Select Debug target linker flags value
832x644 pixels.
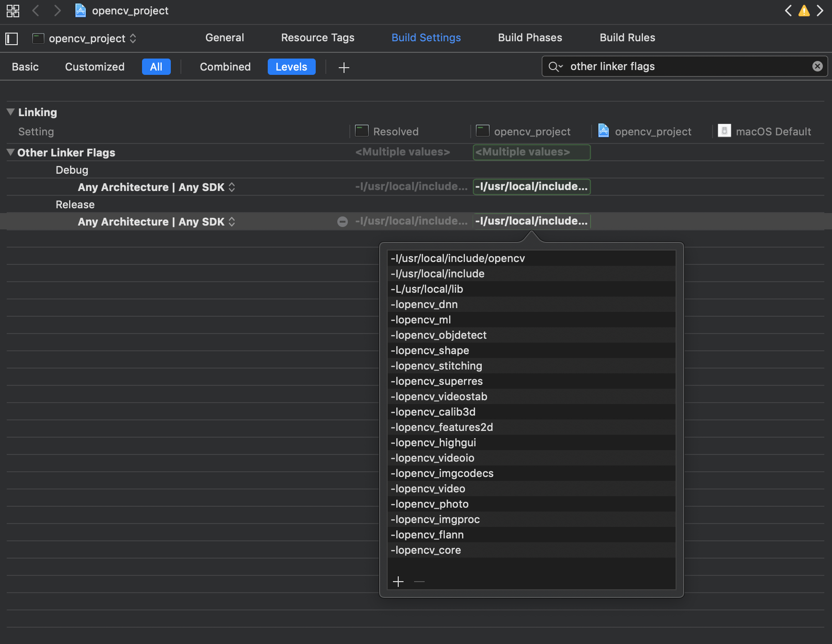[x=532, y=187]
